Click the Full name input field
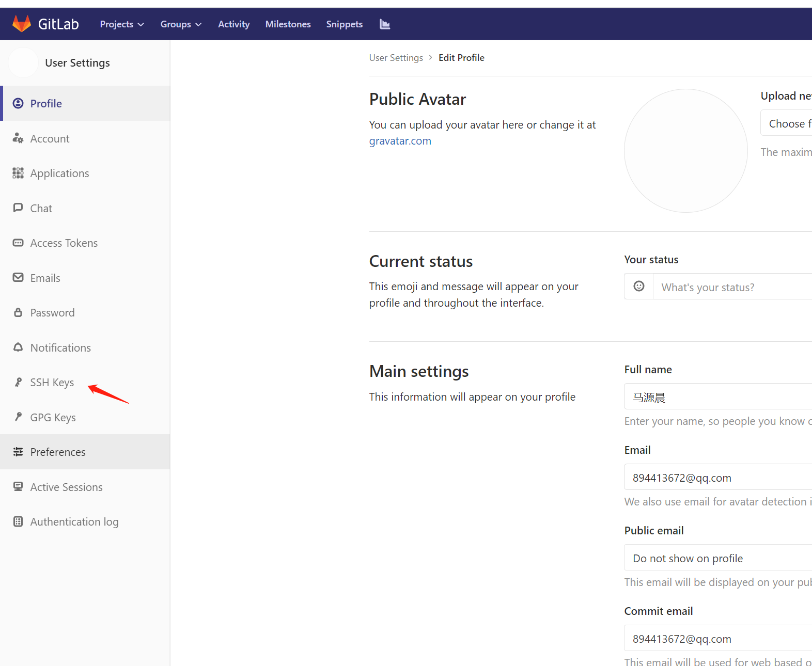 click(x=719, y=397)
